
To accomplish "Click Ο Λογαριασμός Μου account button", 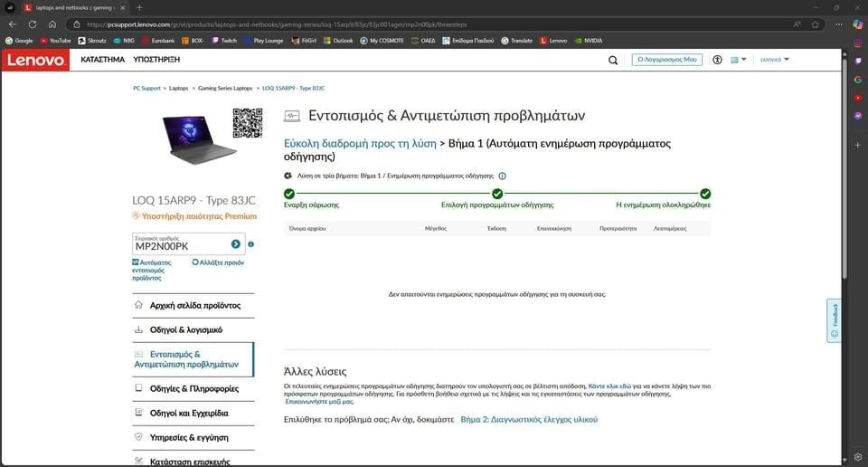I will (x=667, y=59).
